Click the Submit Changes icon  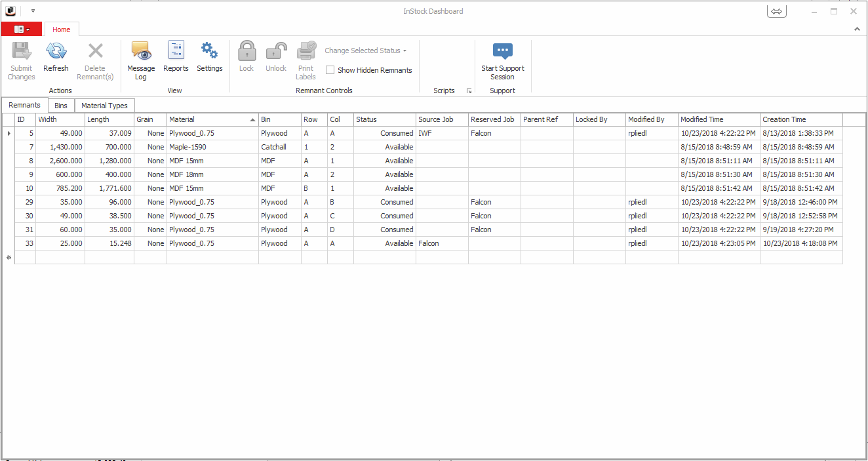pos(21,52)
